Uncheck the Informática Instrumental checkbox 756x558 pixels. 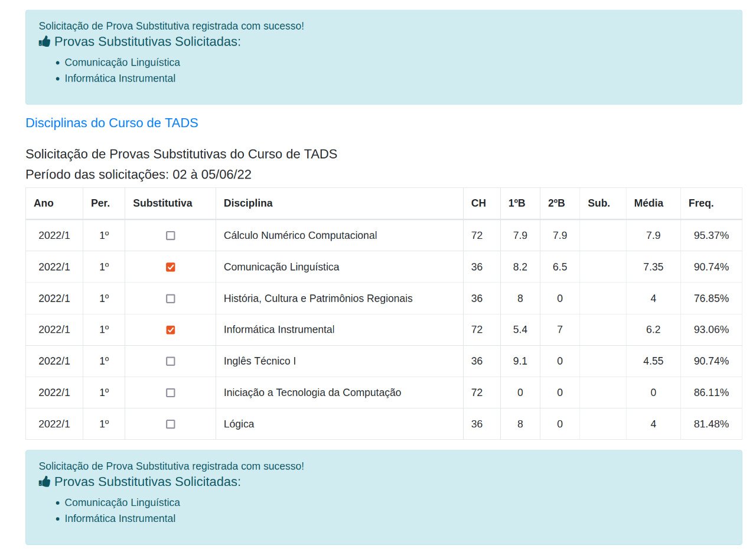170,330
